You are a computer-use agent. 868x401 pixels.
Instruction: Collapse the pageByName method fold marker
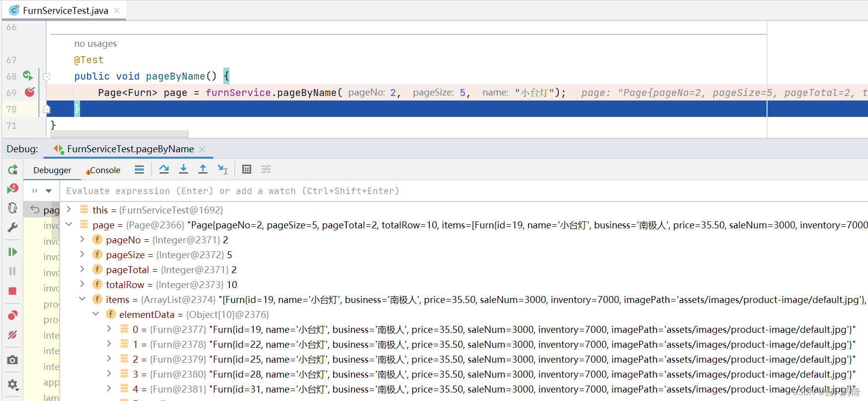point(47,77)
